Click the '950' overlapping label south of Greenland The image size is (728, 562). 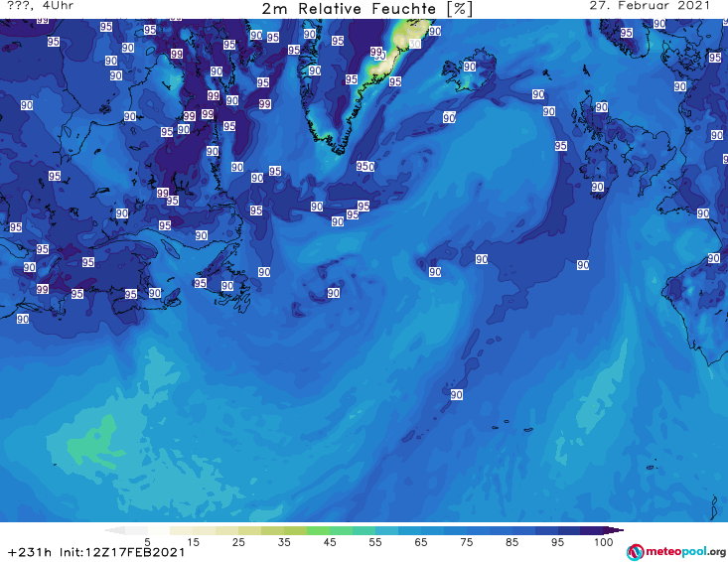(365, 166)
